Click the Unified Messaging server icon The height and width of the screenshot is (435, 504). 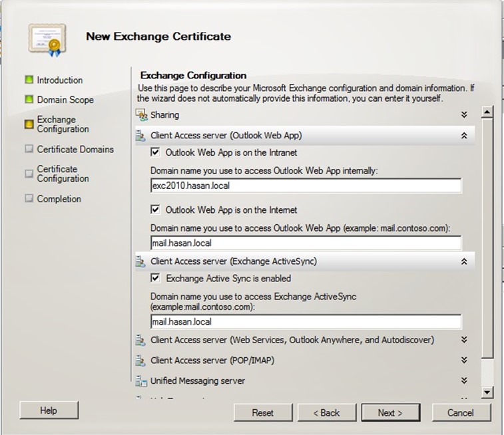(141, 381)
